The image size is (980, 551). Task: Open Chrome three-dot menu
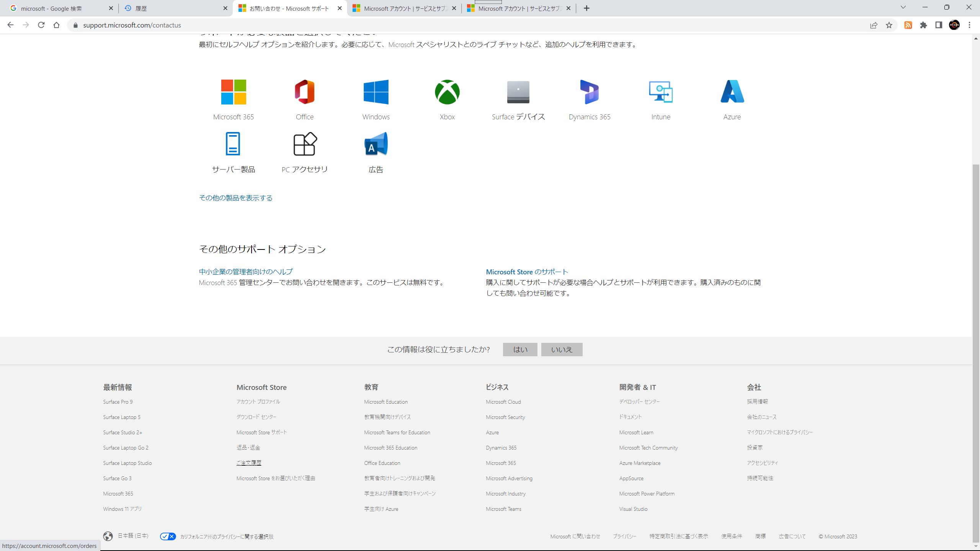point(970,25)
